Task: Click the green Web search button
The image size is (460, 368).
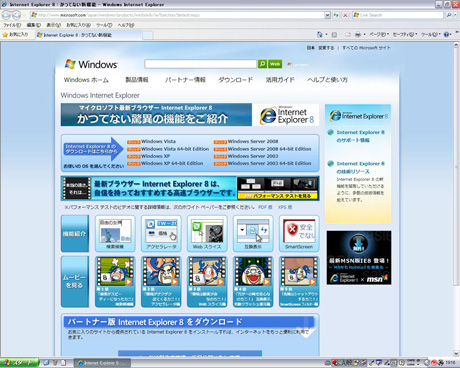Action: [x=275, y=64]
